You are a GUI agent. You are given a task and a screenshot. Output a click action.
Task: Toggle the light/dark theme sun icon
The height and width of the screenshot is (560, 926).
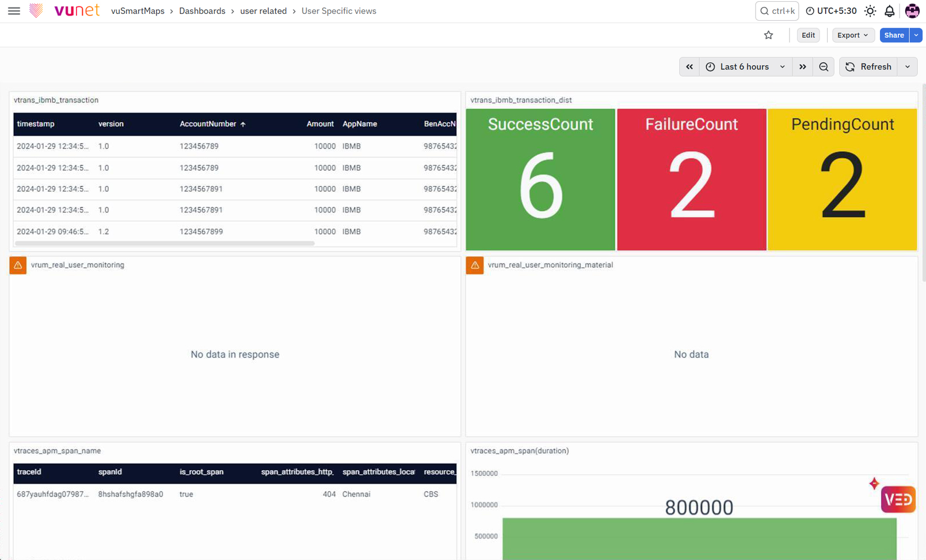pos(870,11)
